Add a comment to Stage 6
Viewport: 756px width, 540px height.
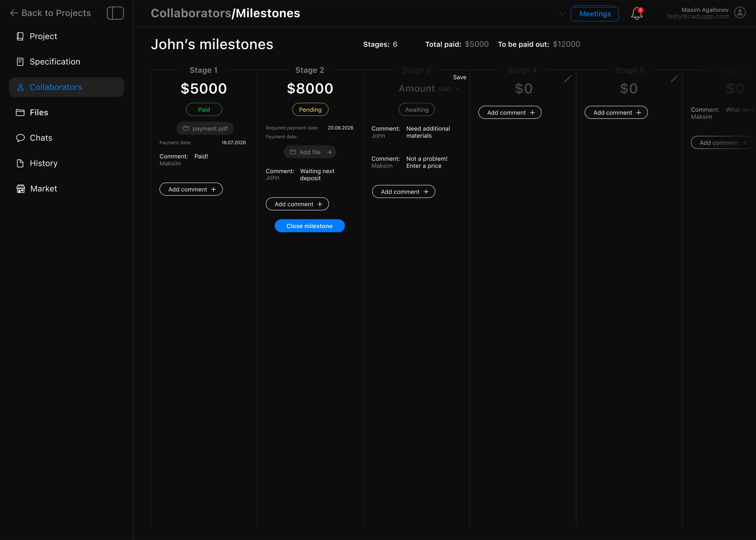pos(722,143)
